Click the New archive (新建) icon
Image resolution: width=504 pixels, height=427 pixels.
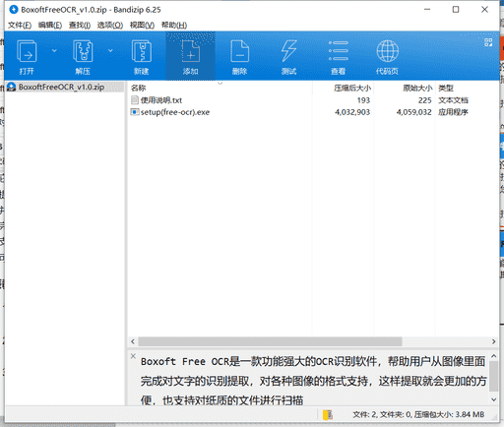[x=141, y=51]
